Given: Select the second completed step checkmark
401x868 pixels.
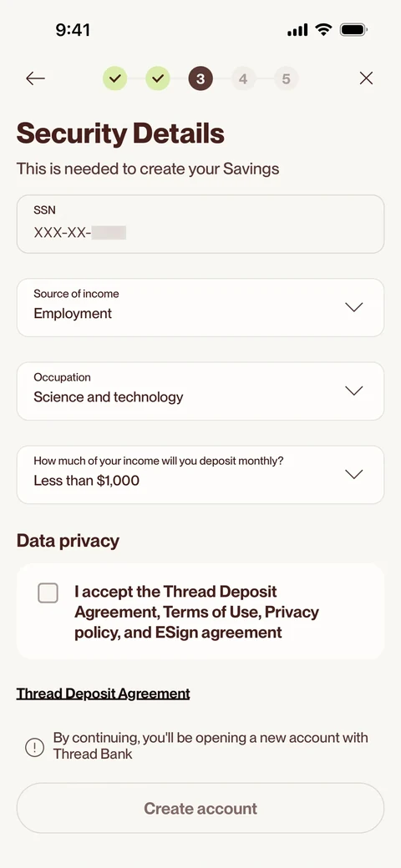Looking at the screenshot, I should point(158,78).
